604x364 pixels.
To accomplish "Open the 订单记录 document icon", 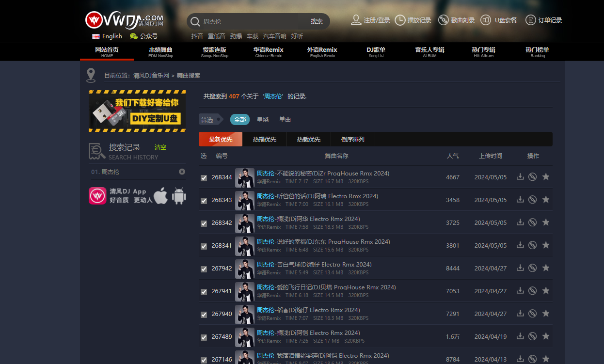I will pyautogui.click(x=531, y=20).
